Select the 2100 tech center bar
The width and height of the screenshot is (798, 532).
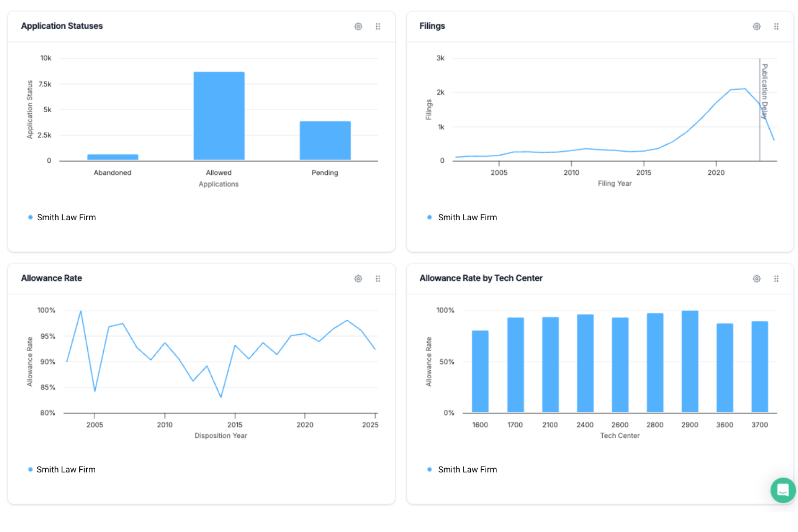[551, 364]
